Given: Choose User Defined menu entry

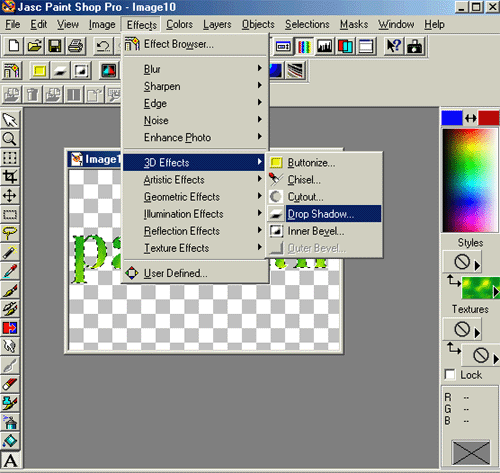Looking at the screenshot, I should (x=196, y=273).
